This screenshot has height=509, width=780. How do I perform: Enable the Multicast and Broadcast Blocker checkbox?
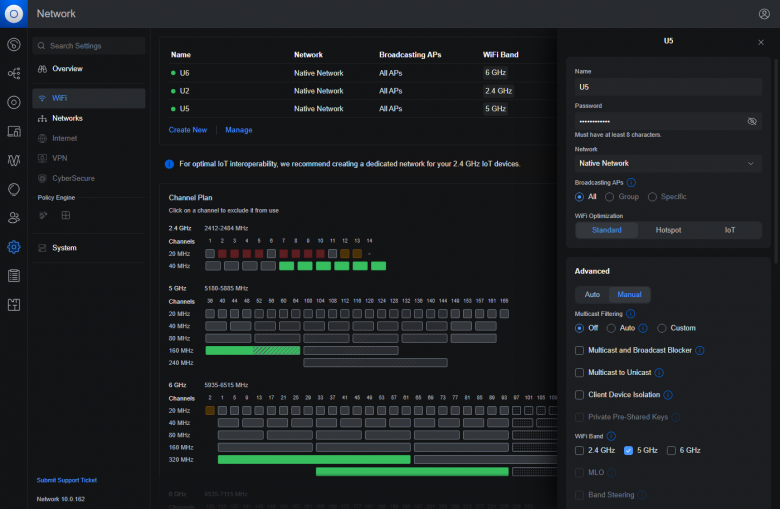(580, 350)
